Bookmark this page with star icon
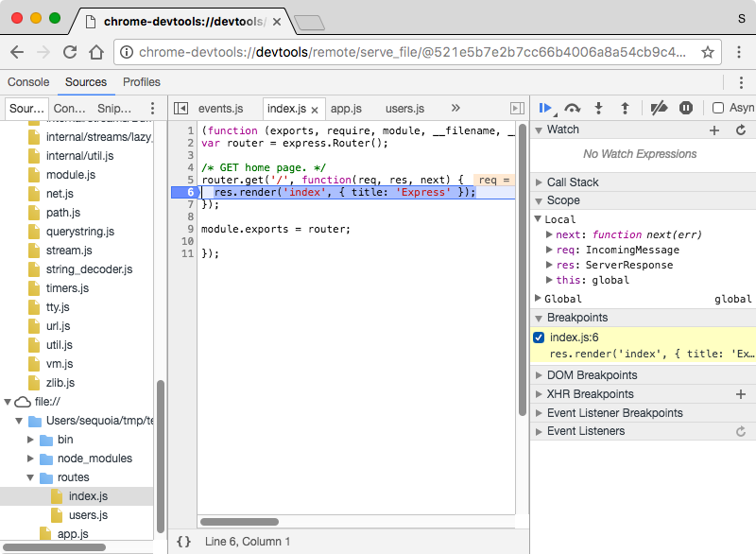Image resolution: width=756 pixels, height=554 pixels. point(707,52)
